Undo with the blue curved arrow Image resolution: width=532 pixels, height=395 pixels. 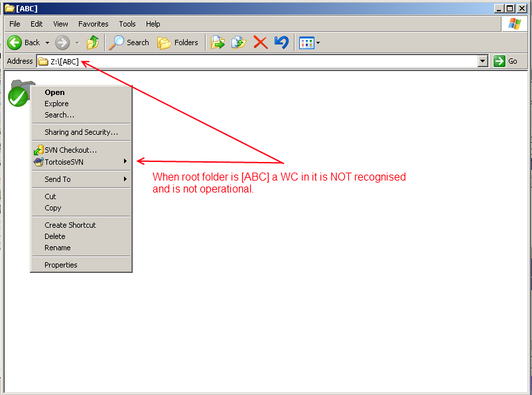pyautogui.click(x=281, y=42)
